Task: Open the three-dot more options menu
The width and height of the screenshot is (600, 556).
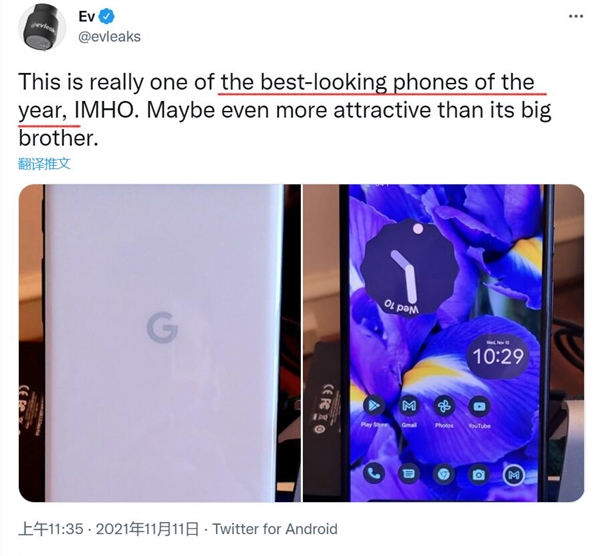Action: coord(576,16)
